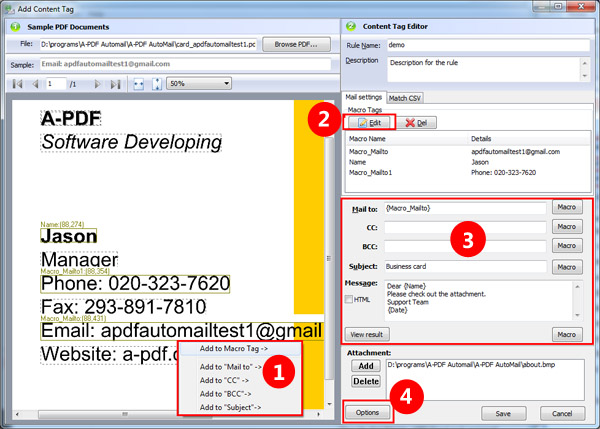600x429 pixels.
Task: Select the Name macro row
Action: click(468, 162)
